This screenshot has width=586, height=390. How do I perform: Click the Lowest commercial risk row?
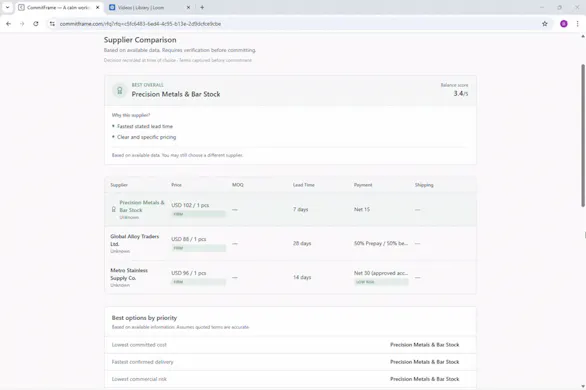290,379
